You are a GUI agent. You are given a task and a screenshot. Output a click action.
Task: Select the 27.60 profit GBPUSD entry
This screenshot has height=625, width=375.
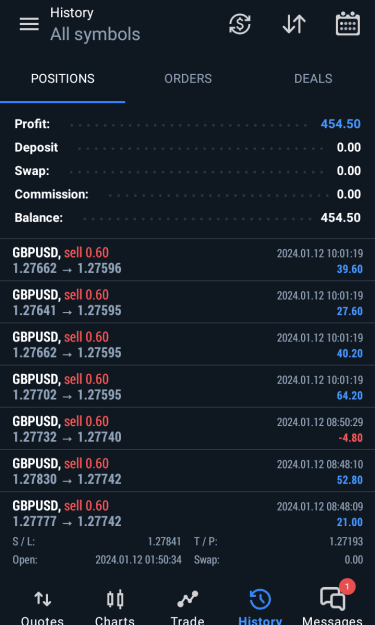(x=187, y=302)
